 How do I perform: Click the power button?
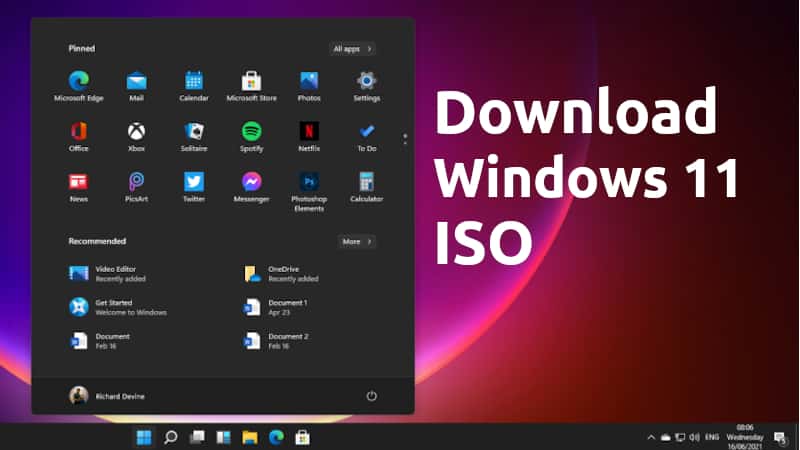click(371, 396)
